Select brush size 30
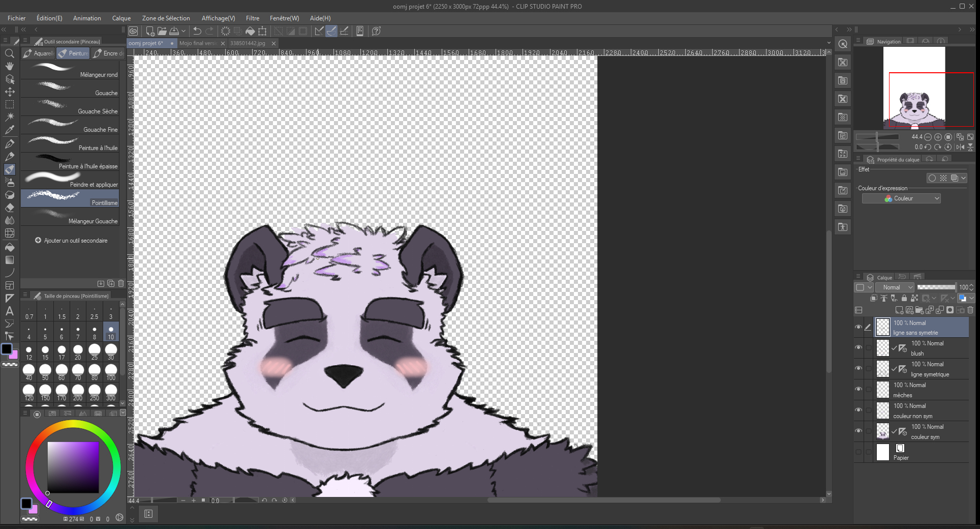 [111, 352]
